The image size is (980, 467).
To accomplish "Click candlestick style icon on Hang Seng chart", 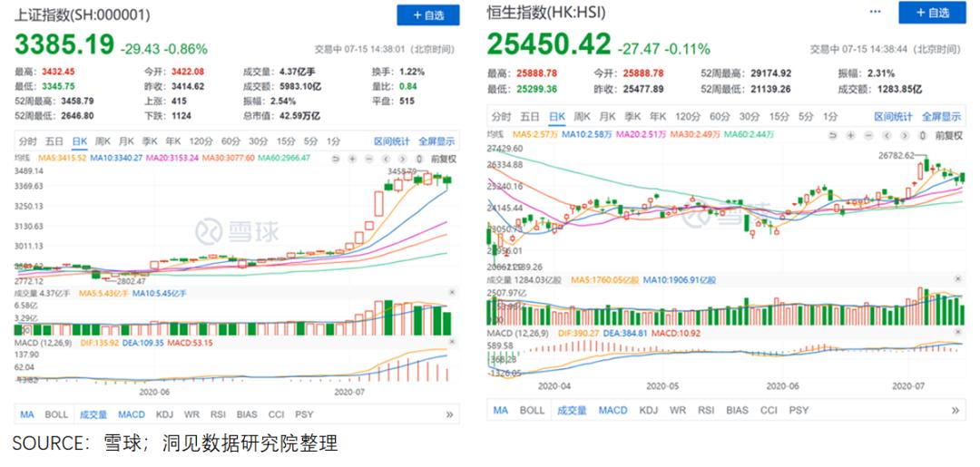I will (x=923, y=135).
